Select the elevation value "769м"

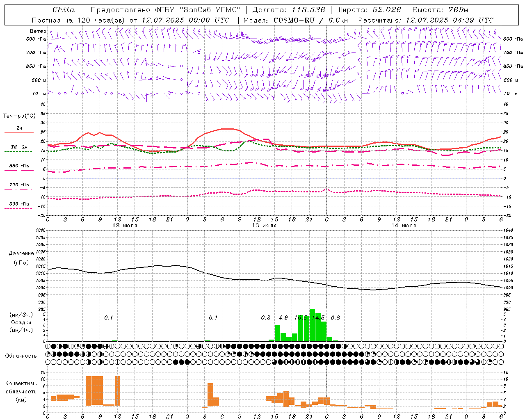click(x=458, y=10)
